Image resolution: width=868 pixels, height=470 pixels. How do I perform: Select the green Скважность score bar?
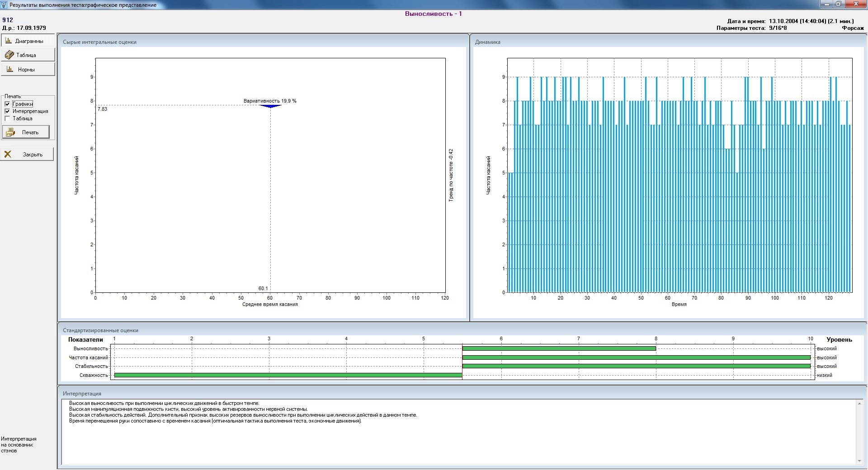pos(288,375)
